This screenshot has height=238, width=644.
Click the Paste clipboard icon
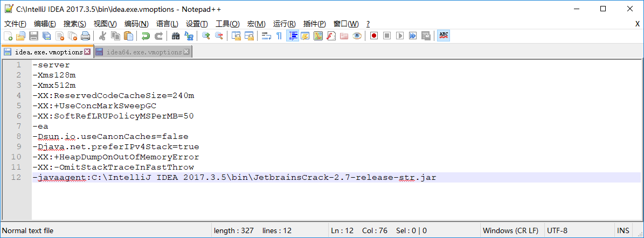129,36
